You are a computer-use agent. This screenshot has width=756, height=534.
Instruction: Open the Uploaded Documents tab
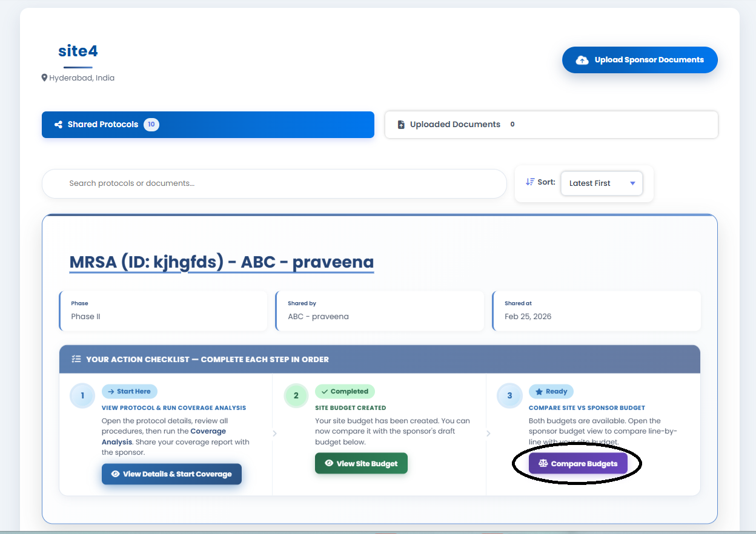551,125
